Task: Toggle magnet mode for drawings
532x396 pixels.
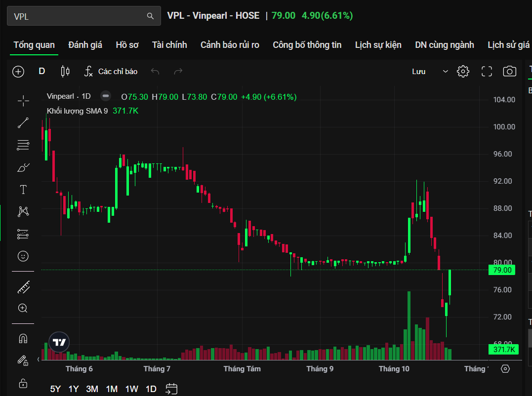Action: pos(23,339)
